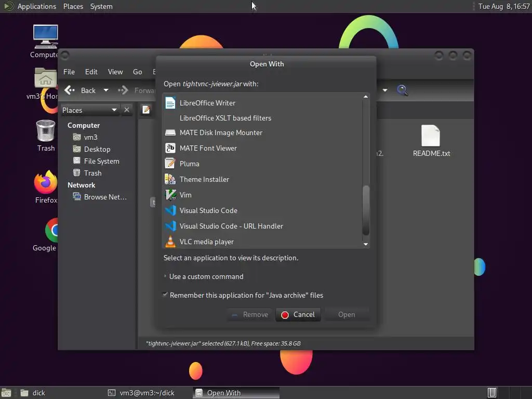Open Trash in Places sidebar

tap(92, 173)
